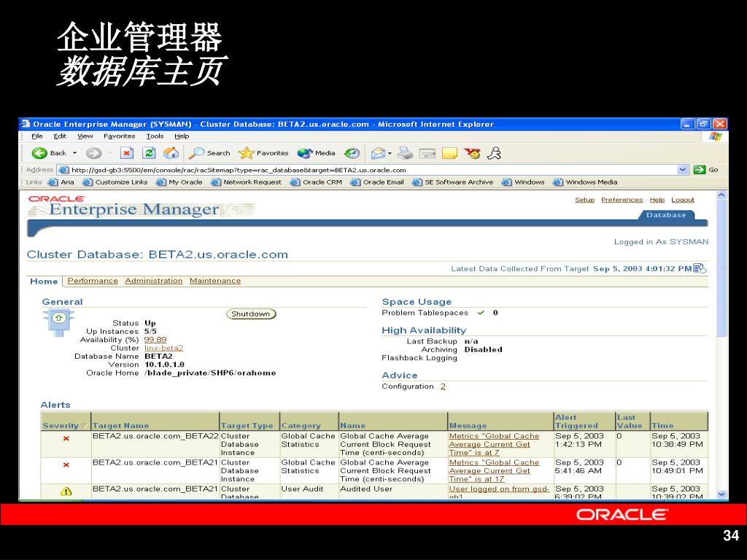747x560 pixels.
Task: Click the Edit page toolbar icon
Action: point(427,153)
